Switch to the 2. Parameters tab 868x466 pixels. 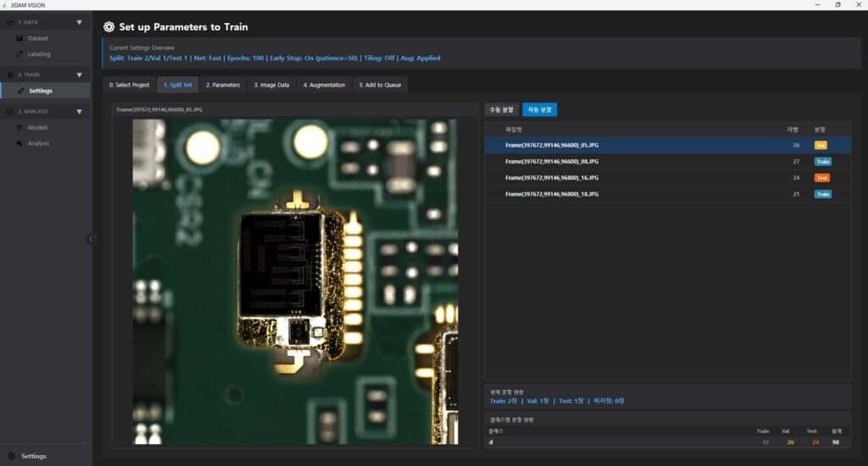pos(223,85)
